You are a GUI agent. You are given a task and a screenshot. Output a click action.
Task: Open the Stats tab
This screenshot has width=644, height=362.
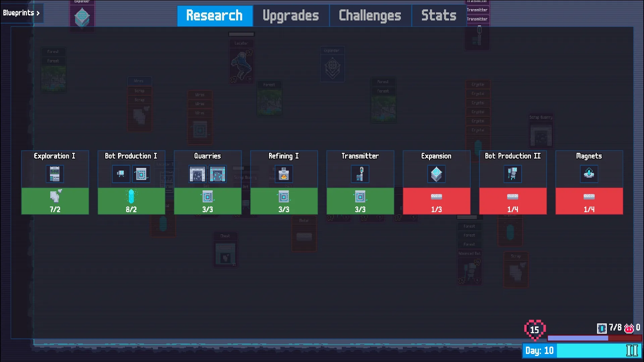(439, 16)
